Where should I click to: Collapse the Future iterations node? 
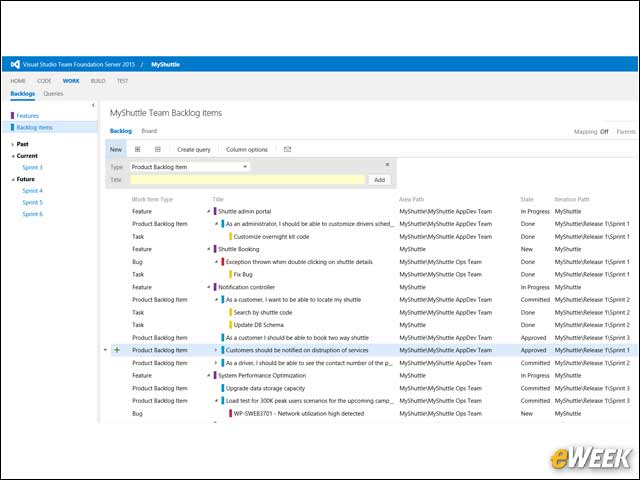pos(13,179)
